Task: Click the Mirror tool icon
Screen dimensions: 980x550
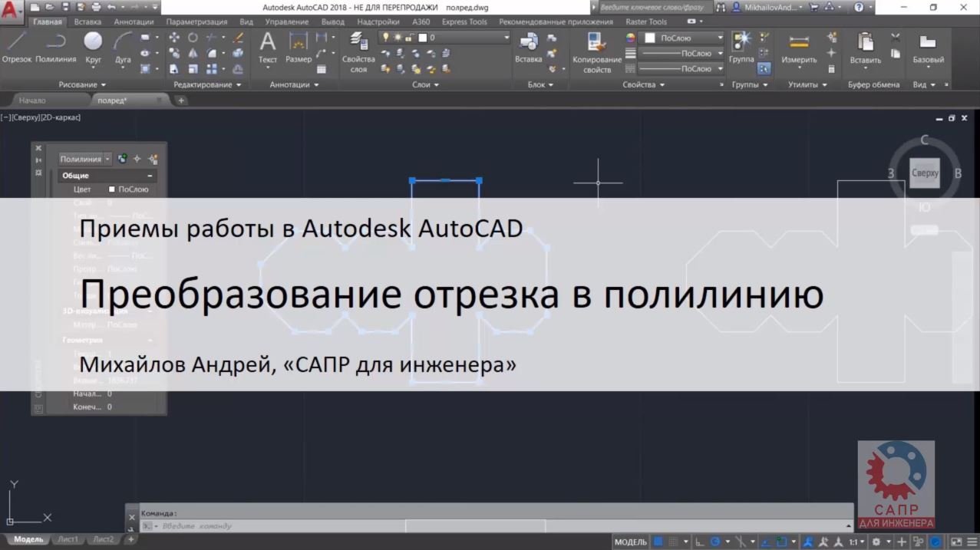Action: click(193, 53)
